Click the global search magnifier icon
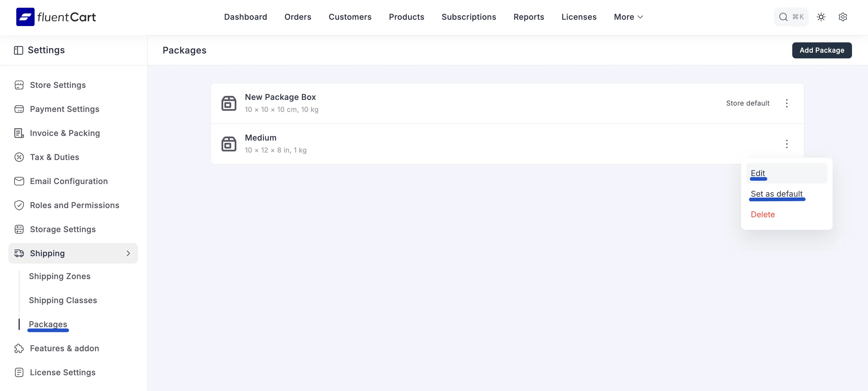 coord(783,17)
